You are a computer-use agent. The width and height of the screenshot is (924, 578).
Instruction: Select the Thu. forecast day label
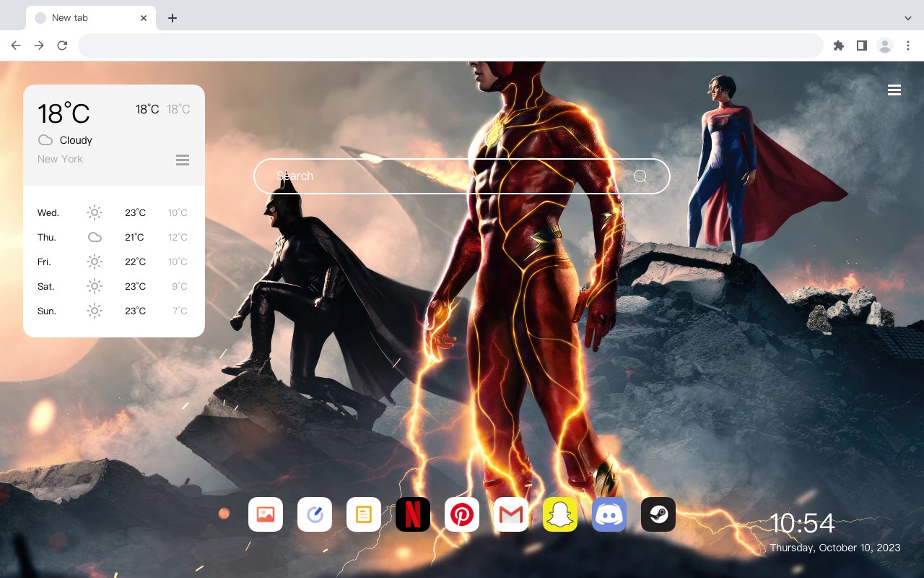tap(47, 237)
